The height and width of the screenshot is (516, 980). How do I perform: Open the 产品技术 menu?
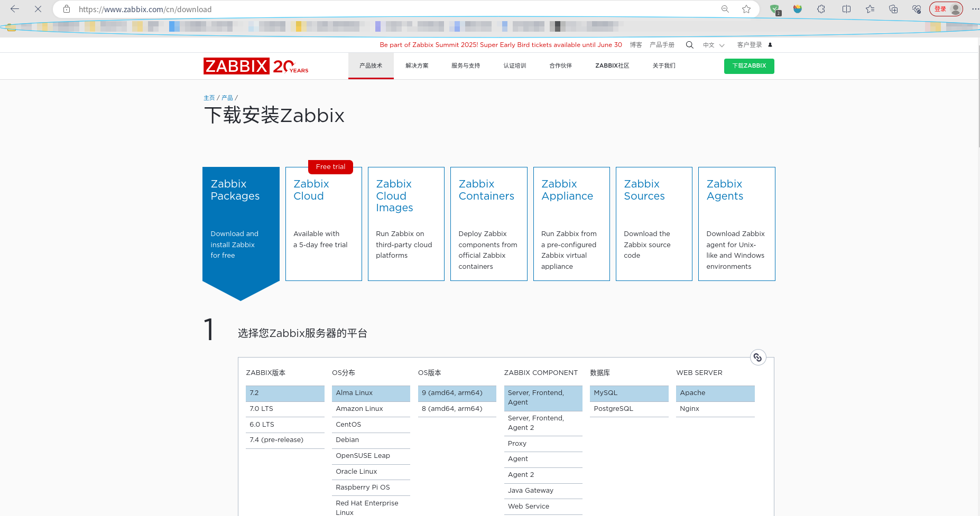pyautogui.click(x=371, y=65)
